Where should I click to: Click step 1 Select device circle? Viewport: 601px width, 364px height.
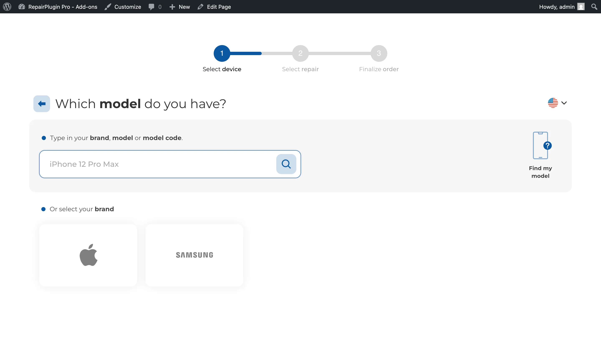click(x=222, y=53)
